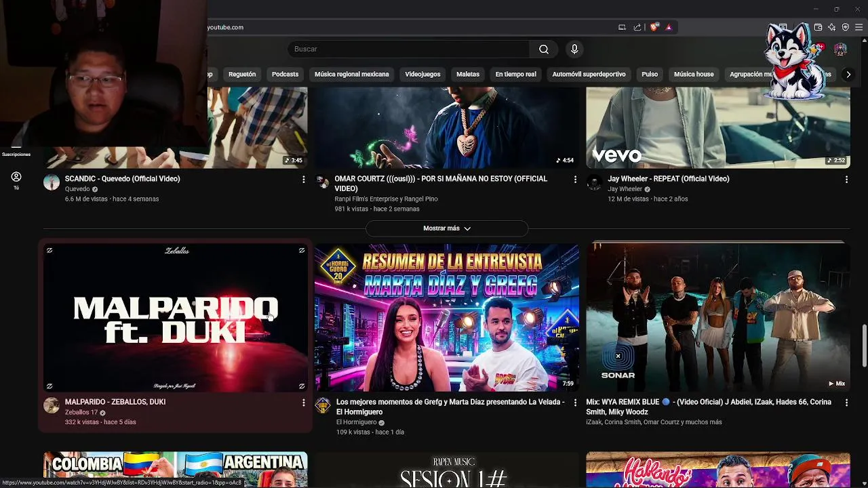This screenshot has height=488, width=868.
Task: Play the SESION 1# thumbnail
Action: coord(447,470)
